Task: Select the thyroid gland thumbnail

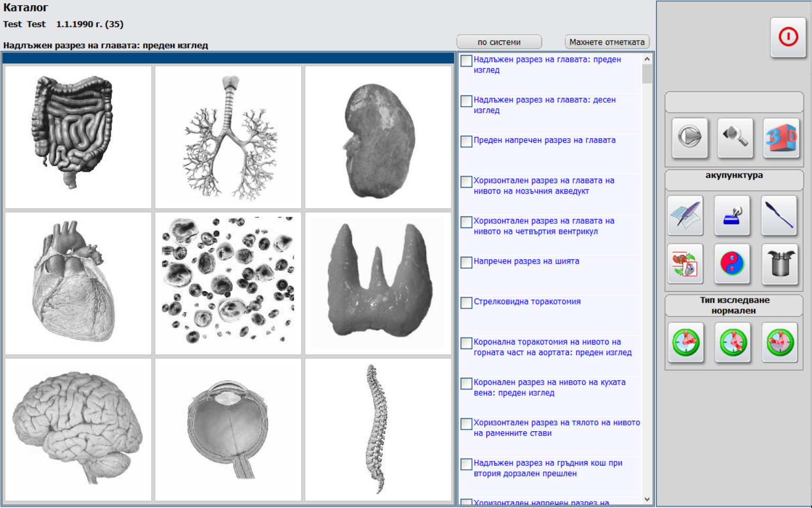Action: [378, 283]
